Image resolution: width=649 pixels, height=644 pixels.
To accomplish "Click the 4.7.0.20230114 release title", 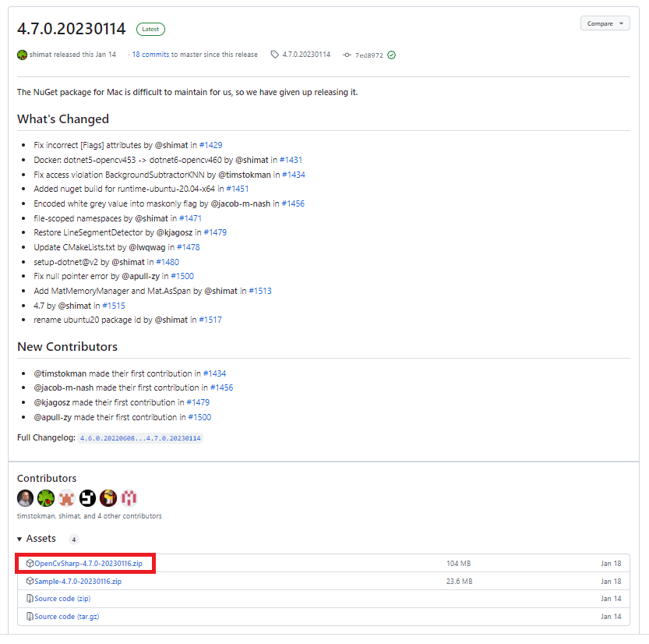I will tap(71, 29).
